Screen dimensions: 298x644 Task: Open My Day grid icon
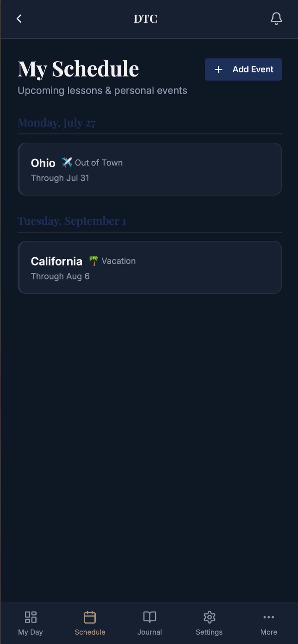[31, 617]
